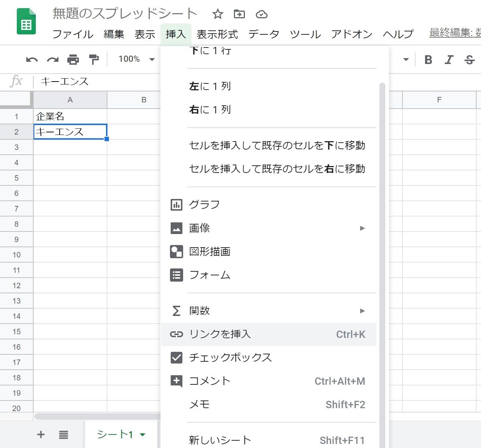Show the all sheets list

64,434
